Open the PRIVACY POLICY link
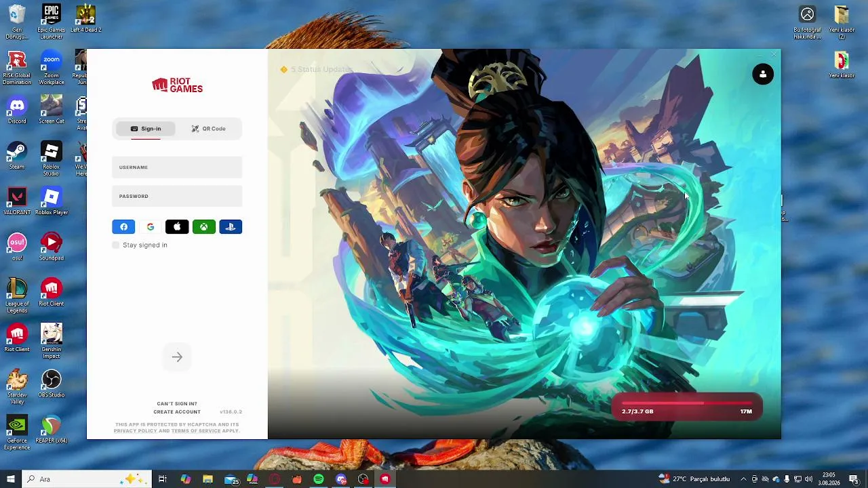 click(135, 431)
